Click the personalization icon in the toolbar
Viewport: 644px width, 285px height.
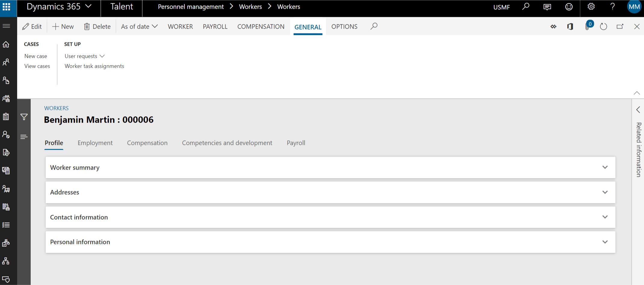coord(554,27)
